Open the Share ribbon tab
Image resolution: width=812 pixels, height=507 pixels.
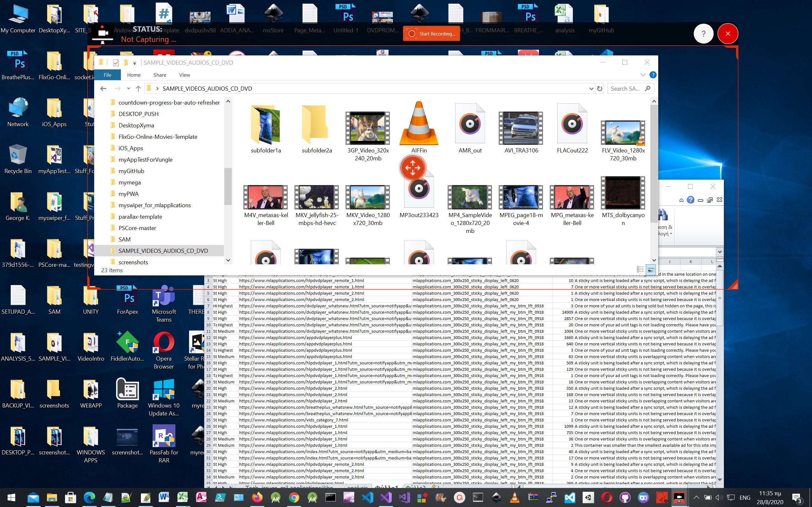click(160, 75)
